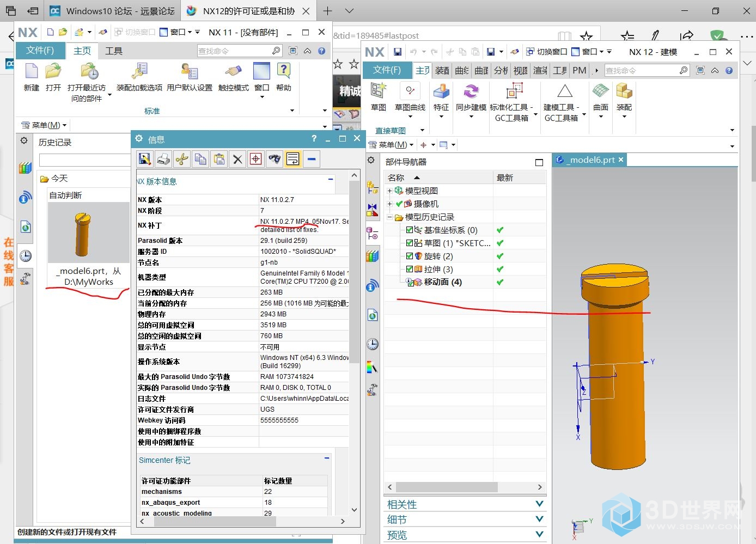This screenshot has height=544, width=756.
Task: Open the 草图曲线 dropdown arrow
Action: [410, 117]
